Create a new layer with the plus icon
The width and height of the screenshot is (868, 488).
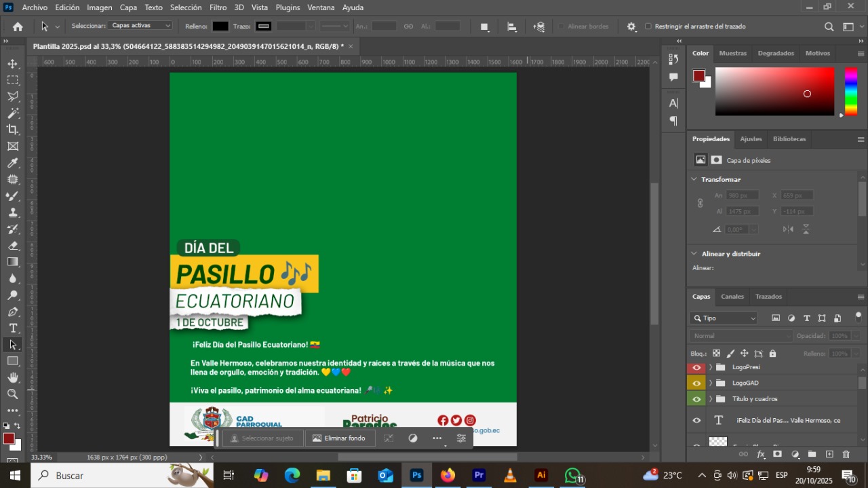pos(829,454)
